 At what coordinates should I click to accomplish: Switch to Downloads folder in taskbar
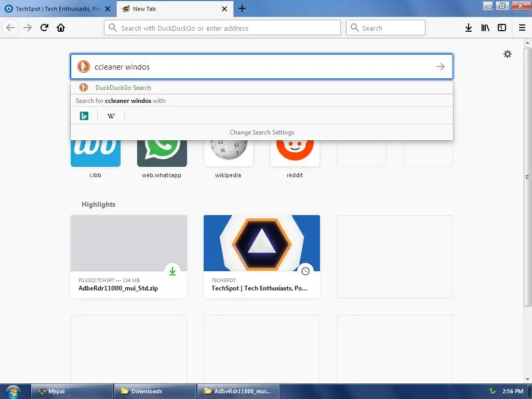coord(155,391)
